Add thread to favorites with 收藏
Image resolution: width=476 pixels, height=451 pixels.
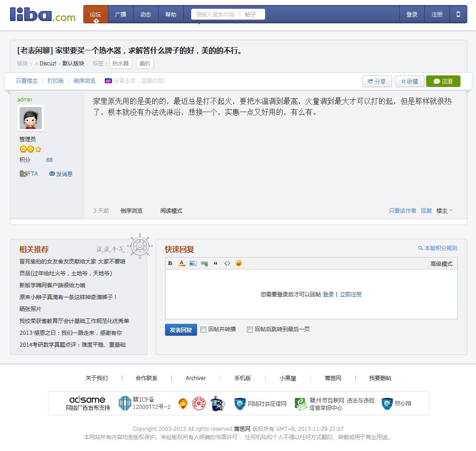[409, 81]
